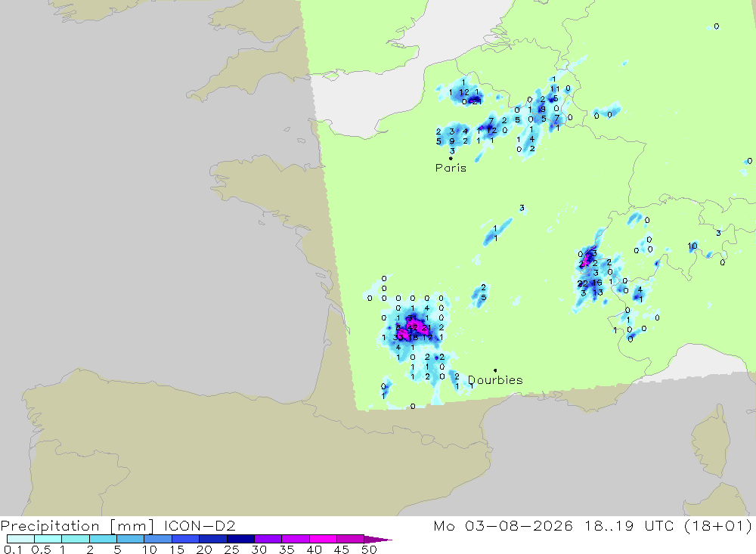
Task: Click the 35 legend scale label
Action: (287, 549)
